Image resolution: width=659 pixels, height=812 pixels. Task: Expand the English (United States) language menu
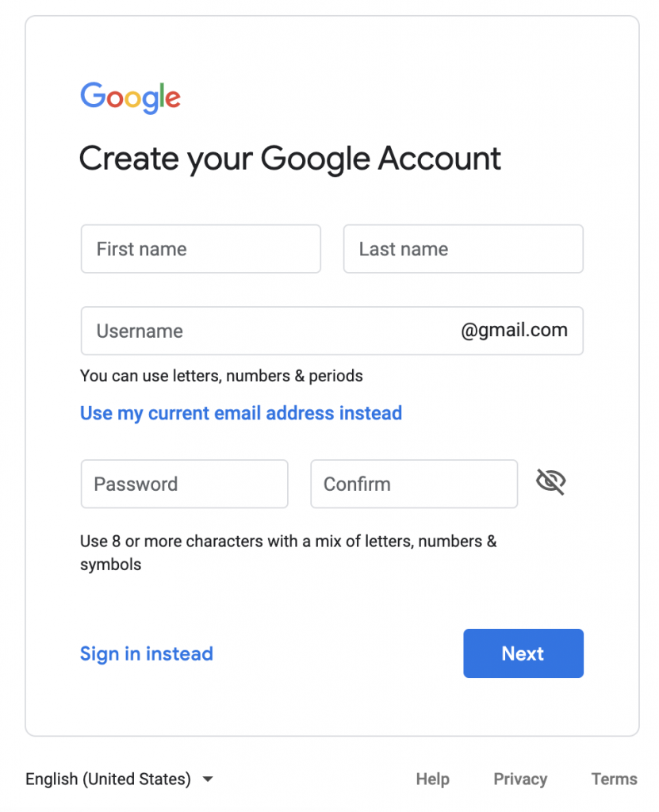click(x=119, y=779)
